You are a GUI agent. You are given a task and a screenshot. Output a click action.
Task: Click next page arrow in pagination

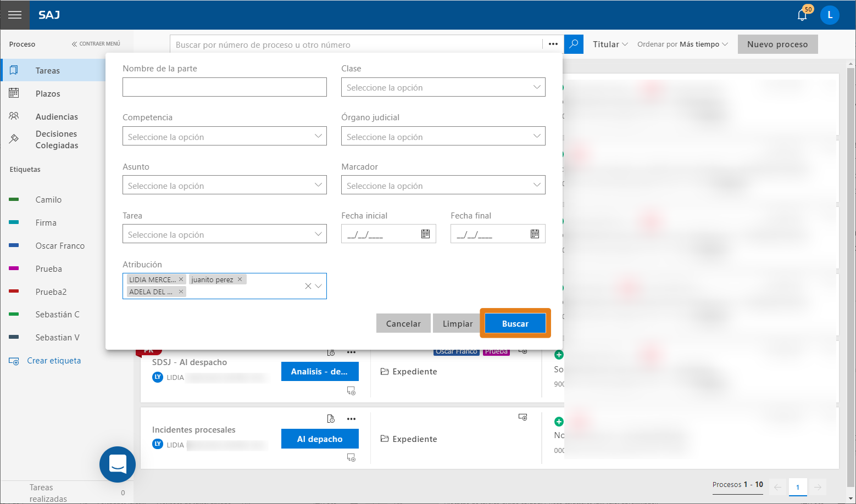click(818, 487)
